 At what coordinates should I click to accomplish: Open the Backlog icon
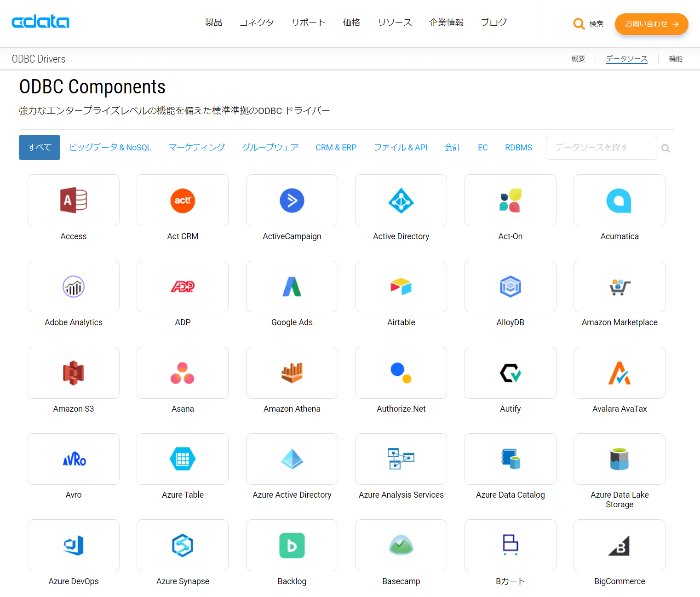(x=292, y=545)
